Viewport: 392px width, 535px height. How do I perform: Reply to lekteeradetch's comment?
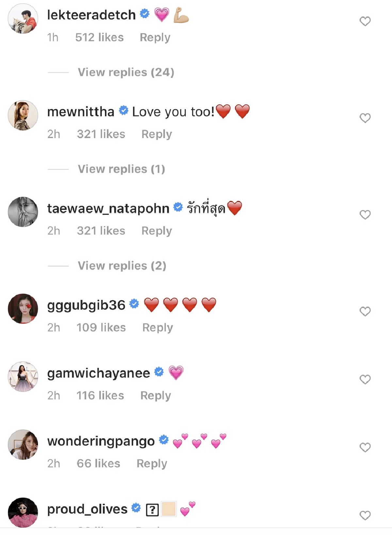pyautogui.click(x=155, y=38)
